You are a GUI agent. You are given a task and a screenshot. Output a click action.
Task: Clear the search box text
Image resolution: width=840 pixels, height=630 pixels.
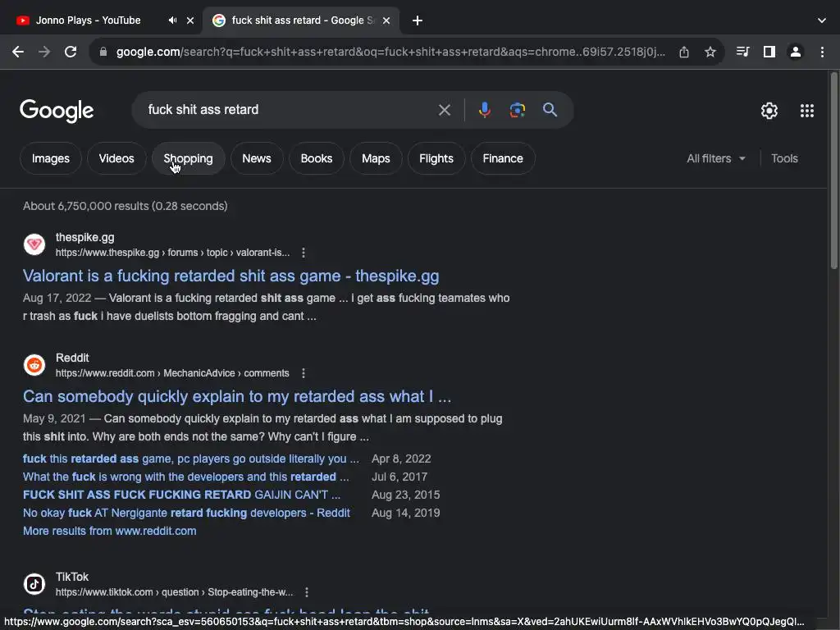[444, 110]
